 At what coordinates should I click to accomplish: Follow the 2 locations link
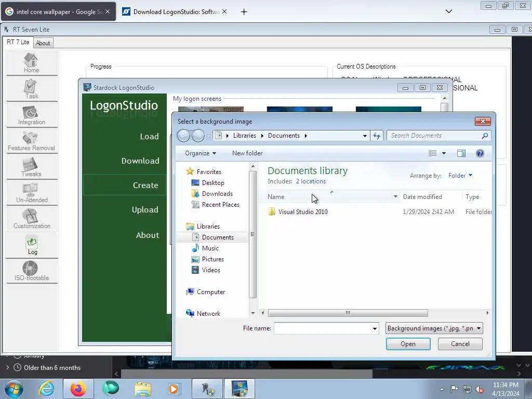(x=311, y=181)
